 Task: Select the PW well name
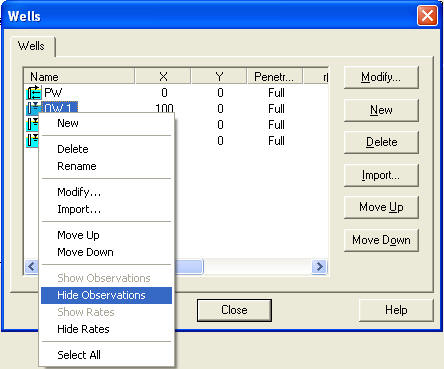pos(53,93)
